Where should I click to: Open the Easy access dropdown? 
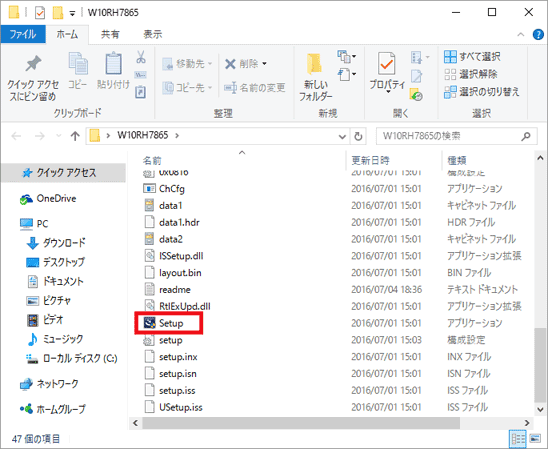pos(347,74)
